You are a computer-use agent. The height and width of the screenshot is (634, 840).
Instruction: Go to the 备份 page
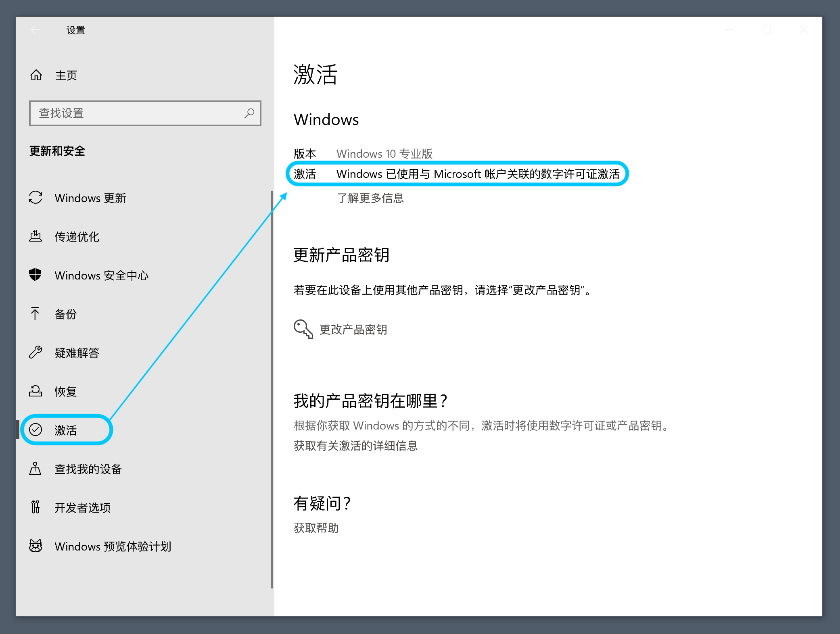[66, 314]
